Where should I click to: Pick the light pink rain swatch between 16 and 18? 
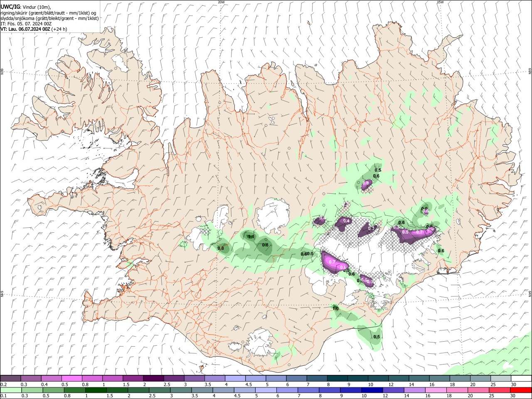tap(435, 390)
